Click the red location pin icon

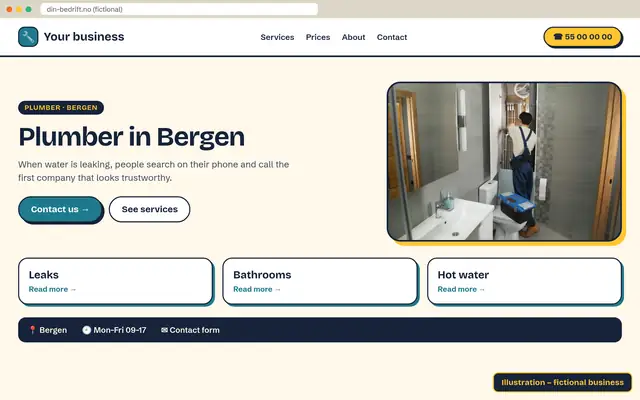pos(32,330)
